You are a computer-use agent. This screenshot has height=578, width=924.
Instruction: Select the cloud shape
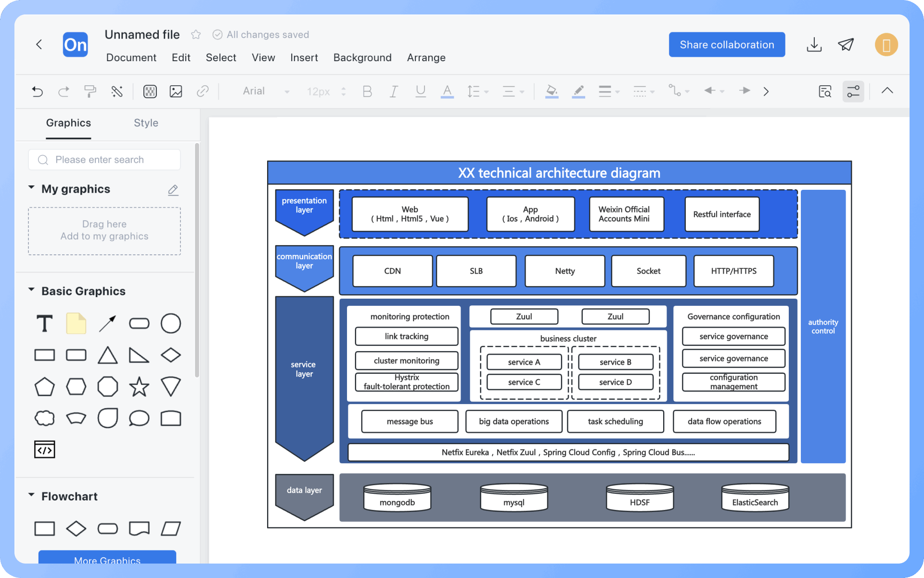(x=45, y=418)
